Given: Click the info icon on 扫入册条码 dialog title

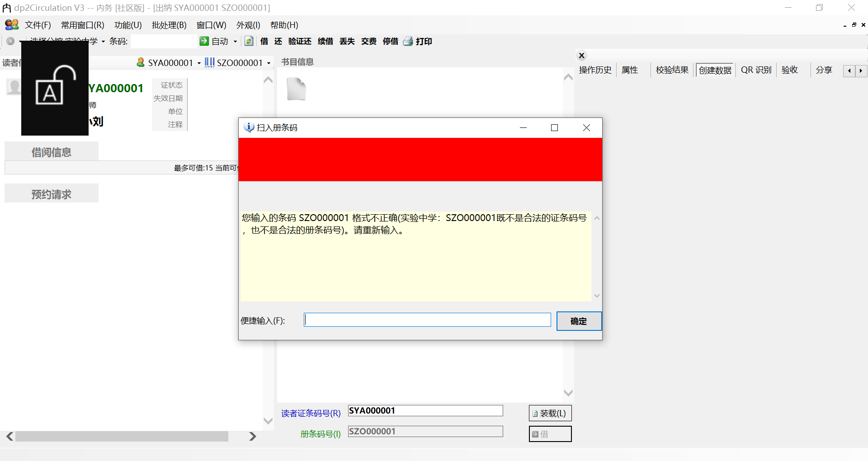Looking at the screenshot, I should [249, 127].
